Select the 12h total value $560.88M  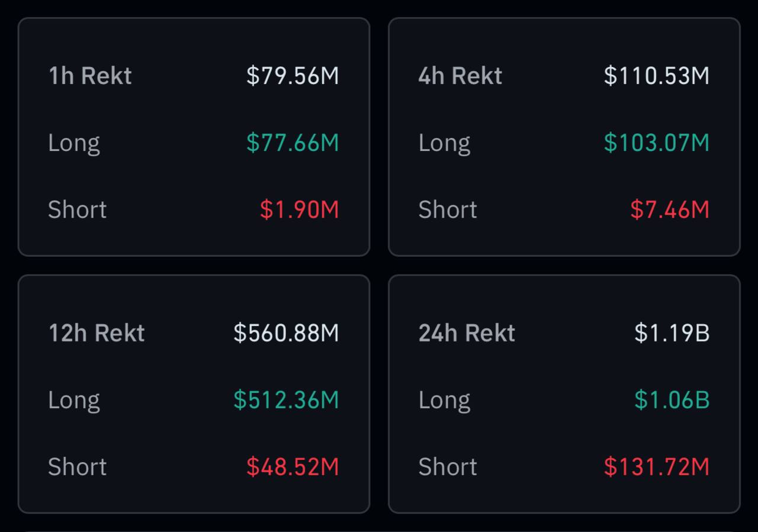click(286, 333)
